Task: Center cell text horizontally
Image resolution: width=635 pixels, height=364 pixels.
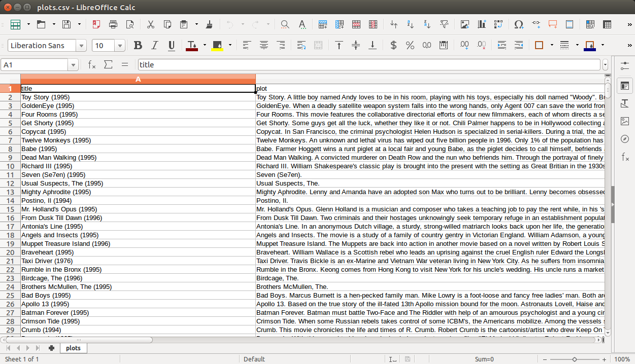Action: pyautogui.click(x=264, y=46)
